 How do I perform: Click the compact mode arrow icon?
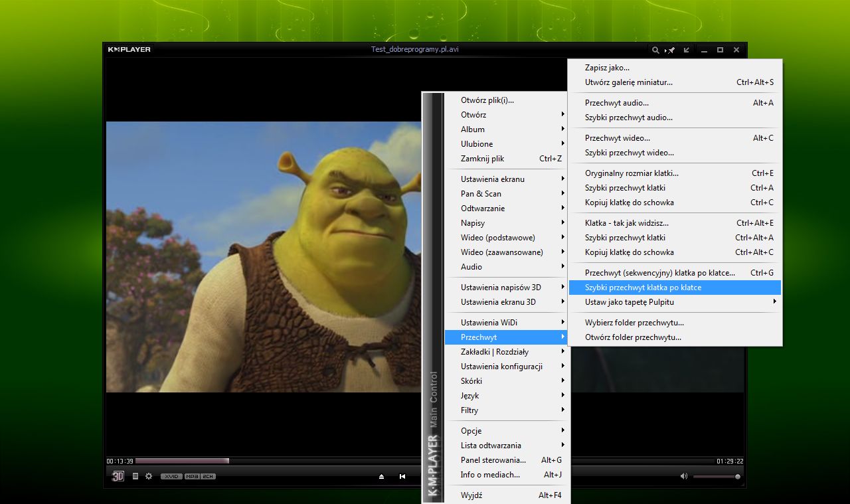point(686,50)
